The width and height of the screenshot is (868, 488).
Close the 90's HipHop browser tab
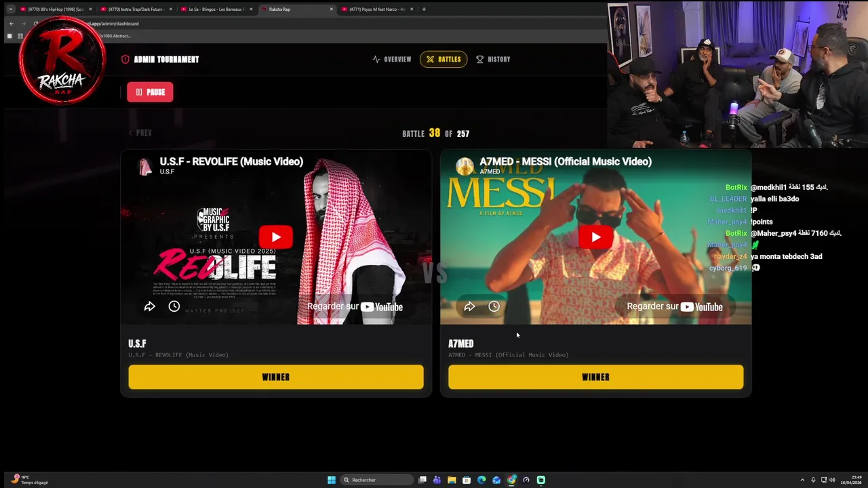pyautogui.click(x=90, y=9)
